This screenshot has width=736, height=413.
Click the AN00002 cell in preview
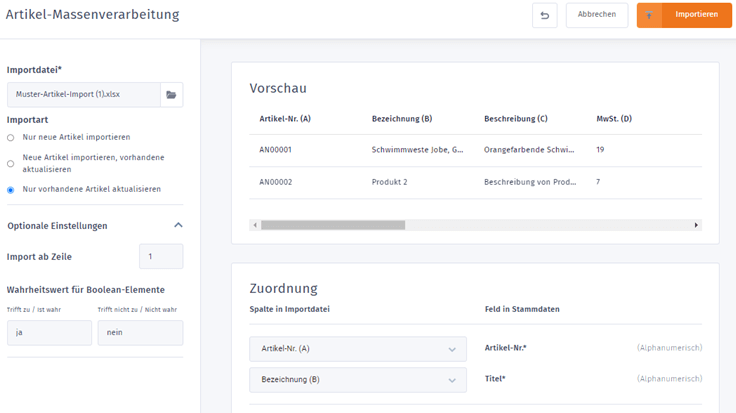coord(276,182)
